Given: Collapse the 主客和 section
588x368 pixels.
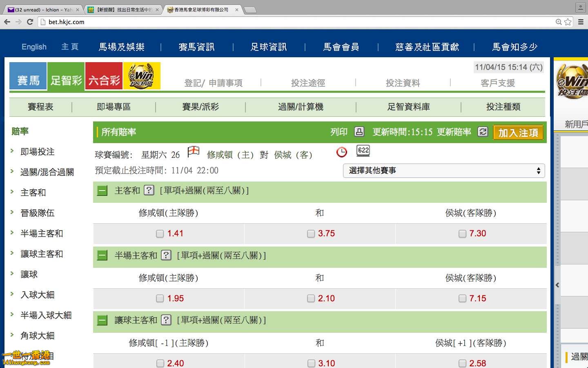Looking at the screenshot, I should [x=102, y=191].
